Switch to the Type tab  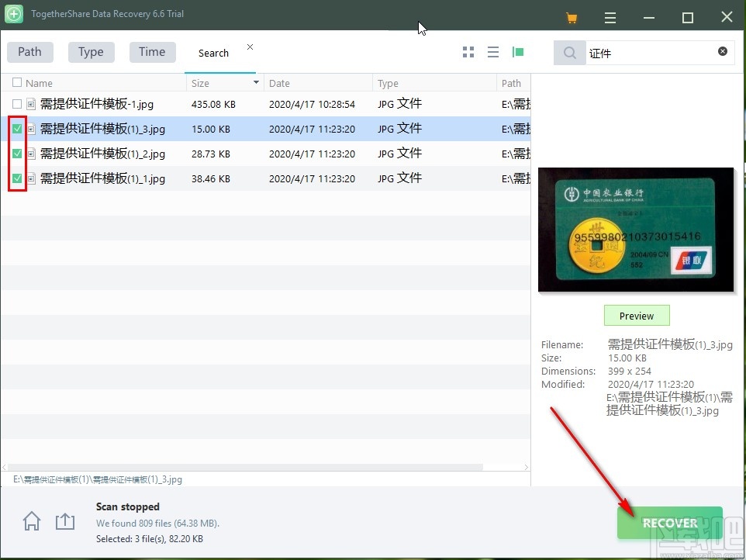coord(91,51)
